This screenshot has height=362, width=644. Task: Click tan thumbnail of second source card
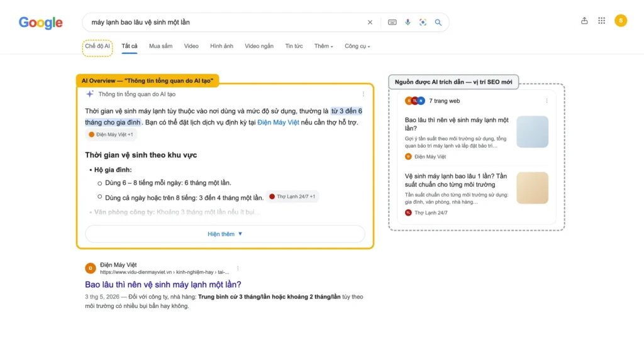click(x=532, y=188)
